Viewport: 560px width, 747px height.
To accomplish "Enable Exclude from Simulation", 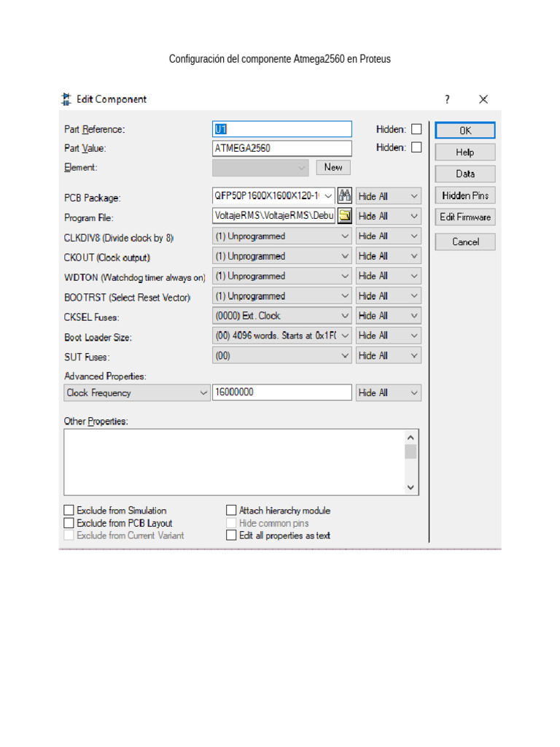I will coord(69,510).
